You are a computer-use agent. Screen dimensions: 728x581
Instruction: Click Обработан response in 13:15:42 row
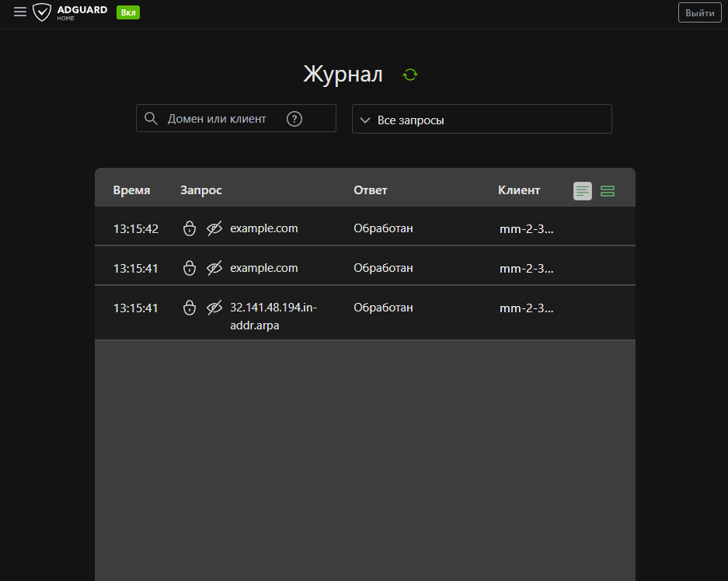(383, 228)
